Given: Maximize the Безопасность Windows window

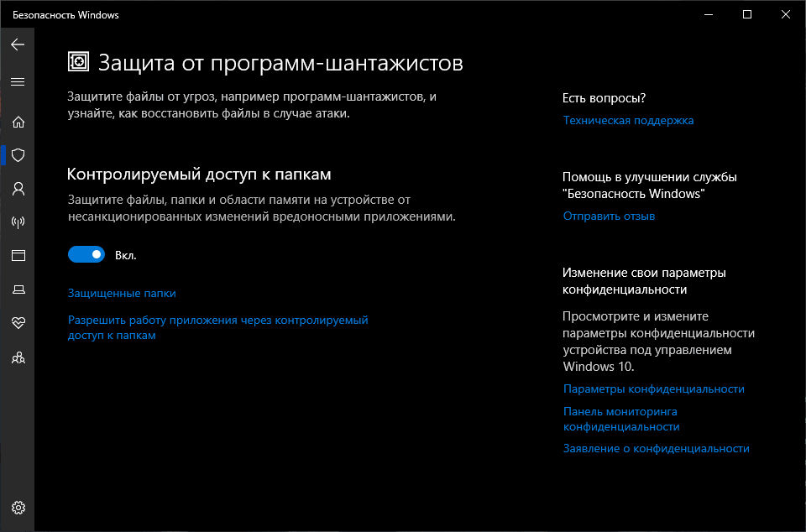Looking at the screenshot, I should coord(747,14).
